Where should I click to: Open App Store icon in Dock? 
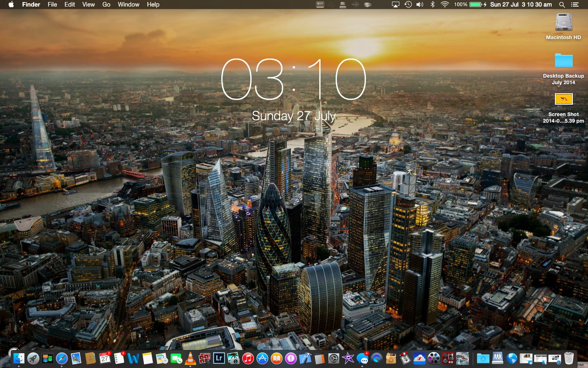(262, 359)
